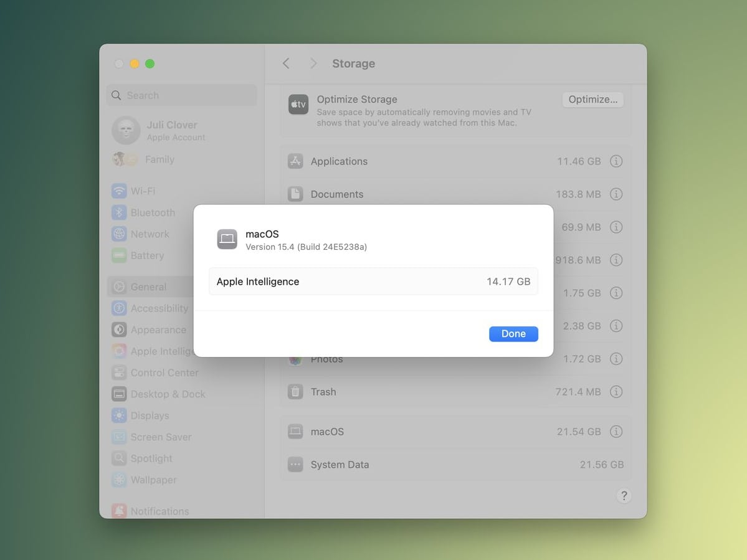Click the Optimize... button for Apple TV
Screen dimensions: 747x560
click(x=592, y=100)
